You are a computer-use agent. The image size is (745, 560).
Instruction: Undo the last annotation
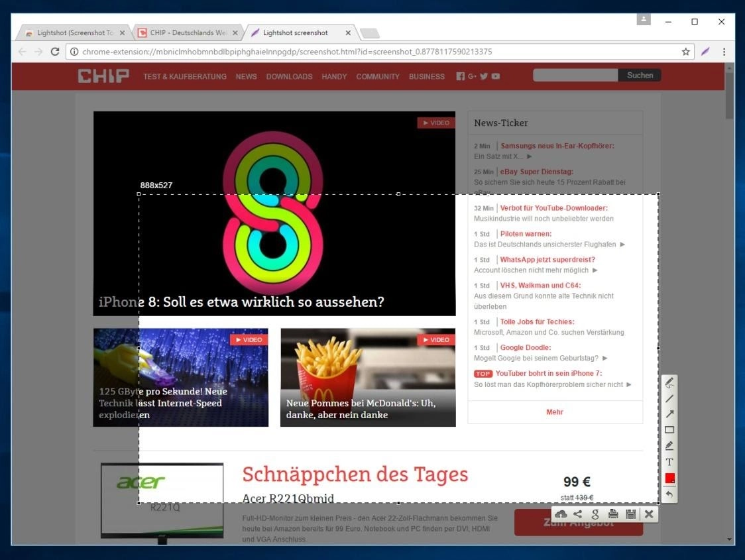point(669,494)
